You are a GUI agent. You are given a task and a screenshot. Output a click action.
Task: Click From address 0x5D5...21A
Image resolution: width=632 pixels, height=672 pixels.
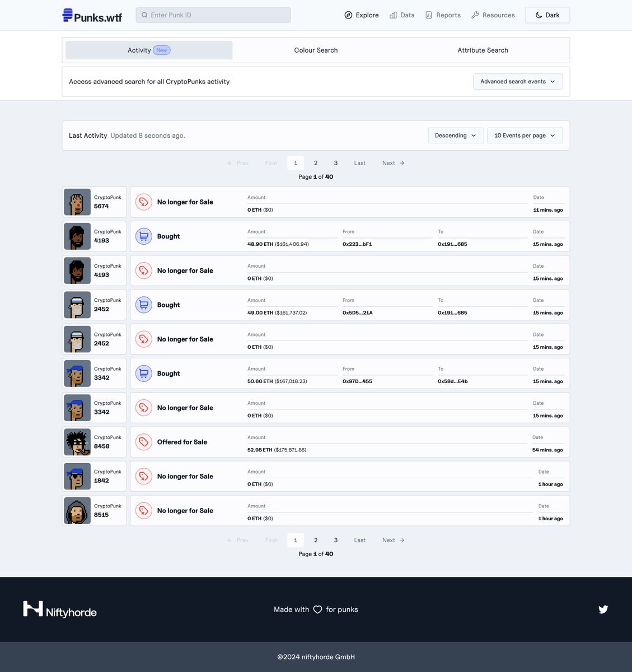tap(358, 313)
